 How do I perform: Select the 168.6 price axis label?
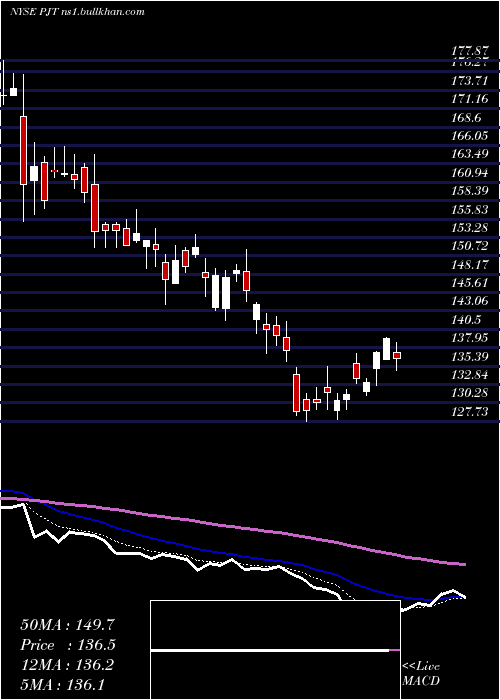466,117
